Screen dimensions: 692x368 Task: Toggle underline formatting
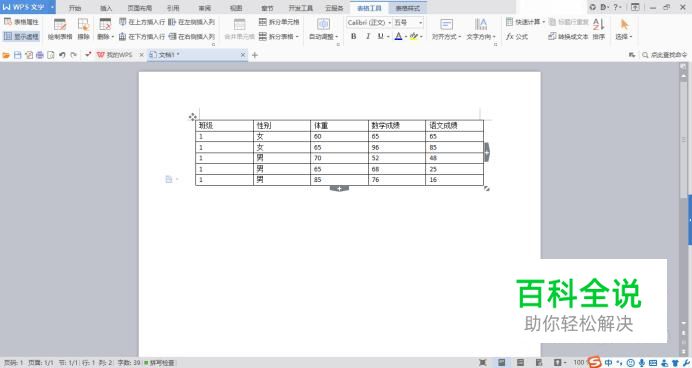(380, 37)
